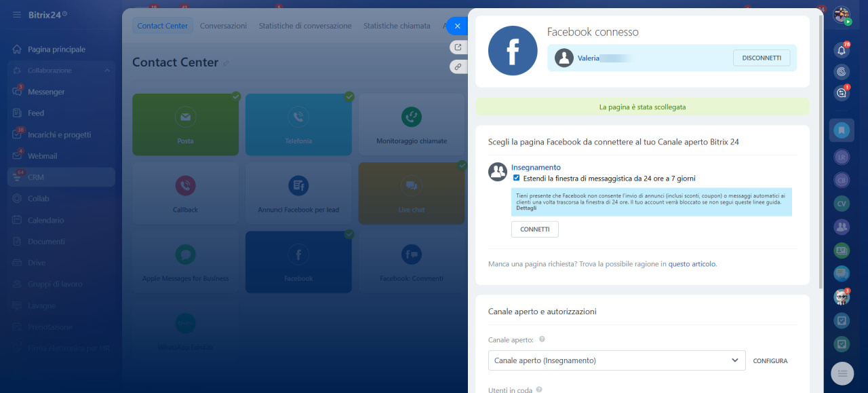Click the Bitrix24 logo text
The width and height of the screenshot is (868, 393).
coord(45,14)
